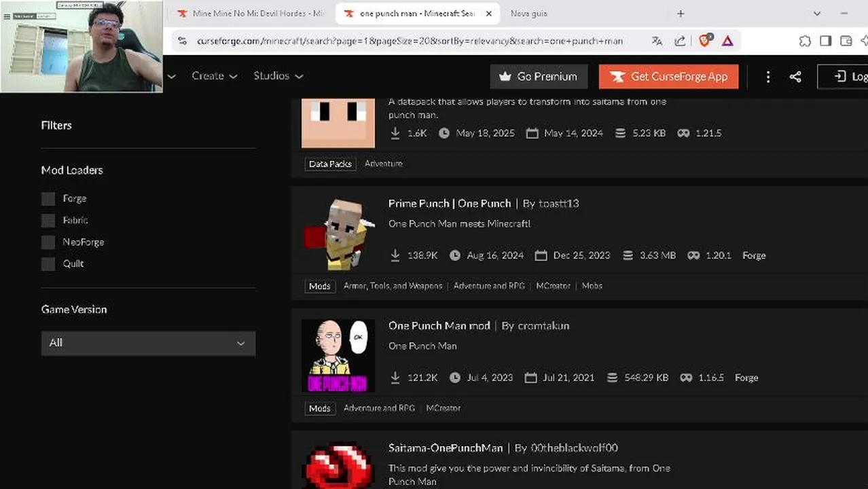Click the translate page icon in address bar
The width and height of the screenshot is (868, 489).
click(657, 41)
